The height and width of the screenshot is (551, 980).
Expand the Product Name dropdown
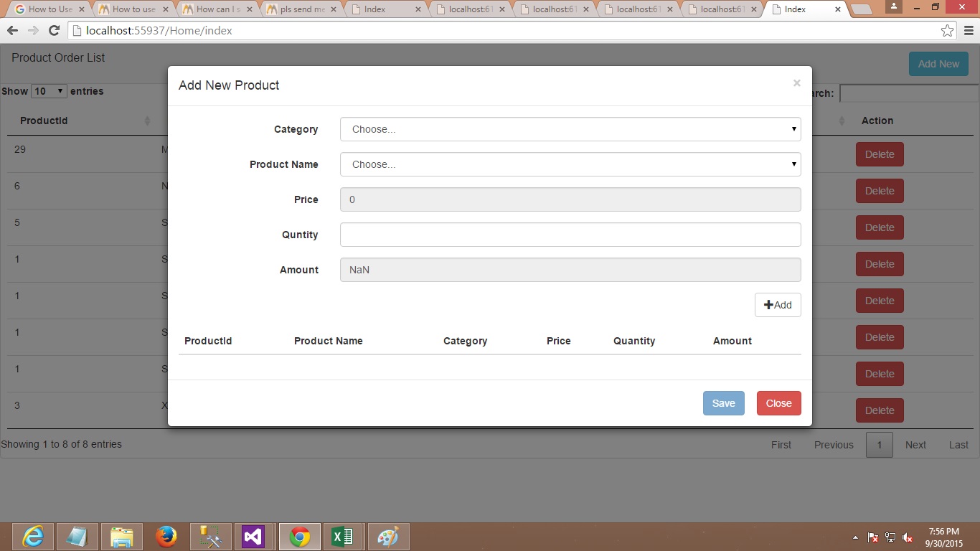[570, 164]
